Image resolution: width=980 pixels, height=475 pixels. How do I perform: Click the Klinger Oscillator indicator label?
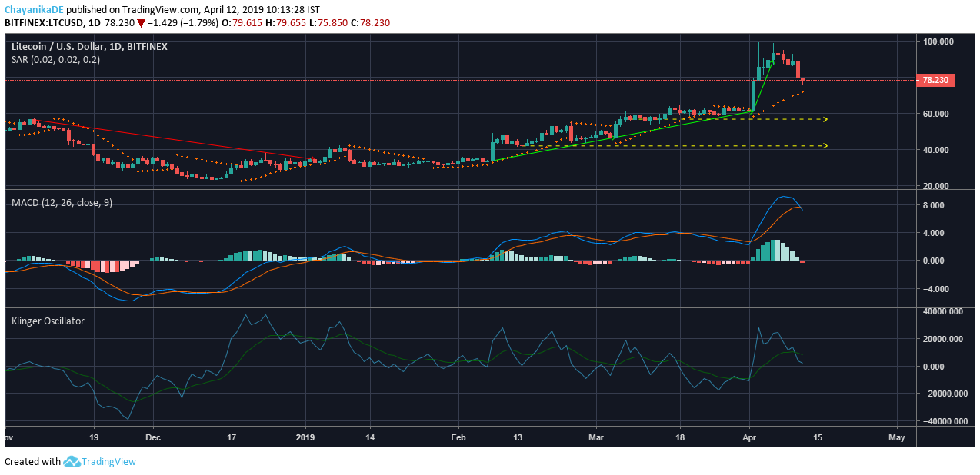(x=48, y=321)
